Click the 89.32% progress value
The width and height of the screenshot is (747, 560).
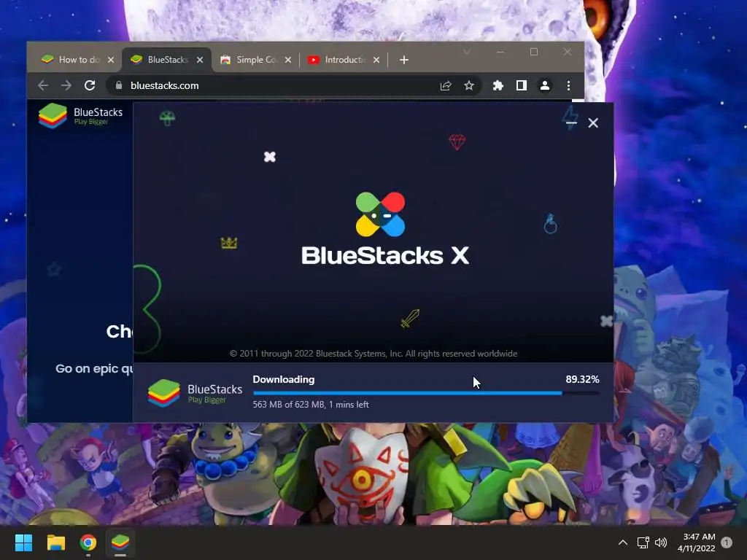coord(582,379)
